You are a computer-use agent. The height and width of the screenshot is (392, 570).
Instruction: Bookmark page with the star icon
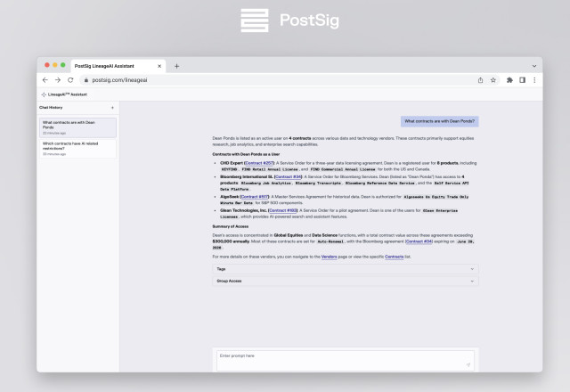click(493, 80)
